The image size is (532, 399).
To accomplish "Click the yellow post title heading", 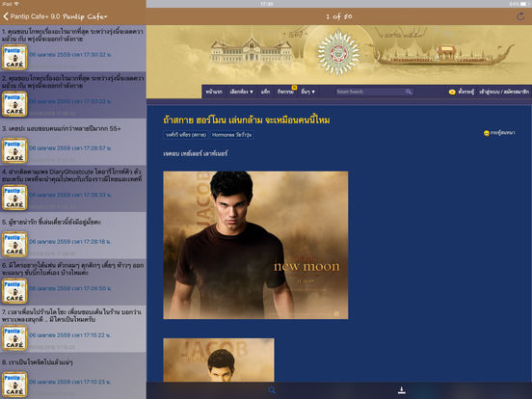I will click(x=247, y=120).
